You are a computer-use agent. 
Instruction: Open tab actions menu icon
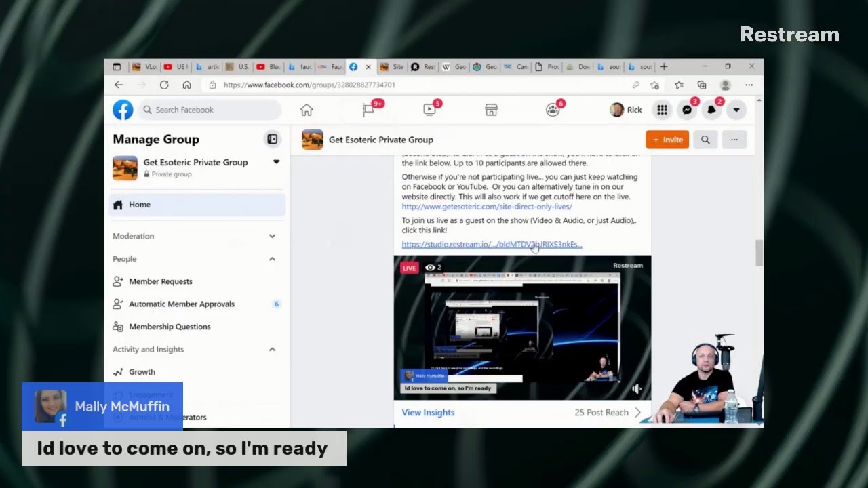click(117, 67)
